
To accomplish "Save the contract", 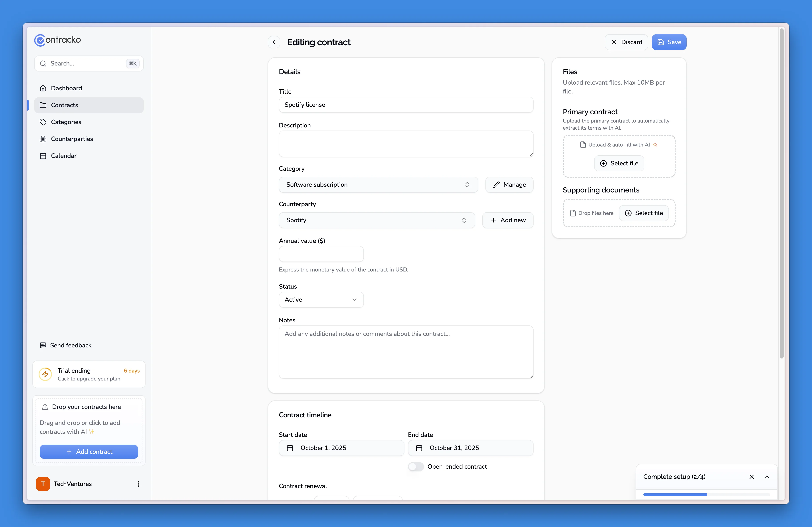I will (669, 42).
